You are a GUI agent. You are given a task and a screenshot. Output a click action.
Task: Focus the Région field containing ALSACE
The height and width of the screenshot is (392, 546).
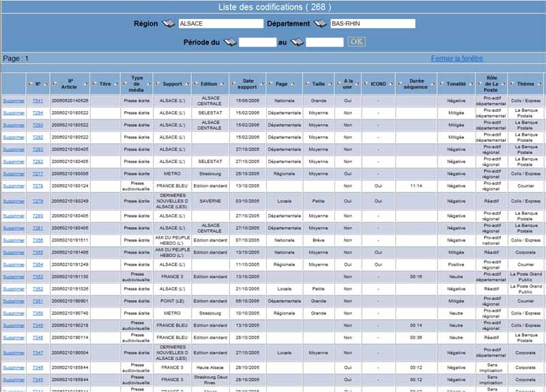tap(221, 24)
